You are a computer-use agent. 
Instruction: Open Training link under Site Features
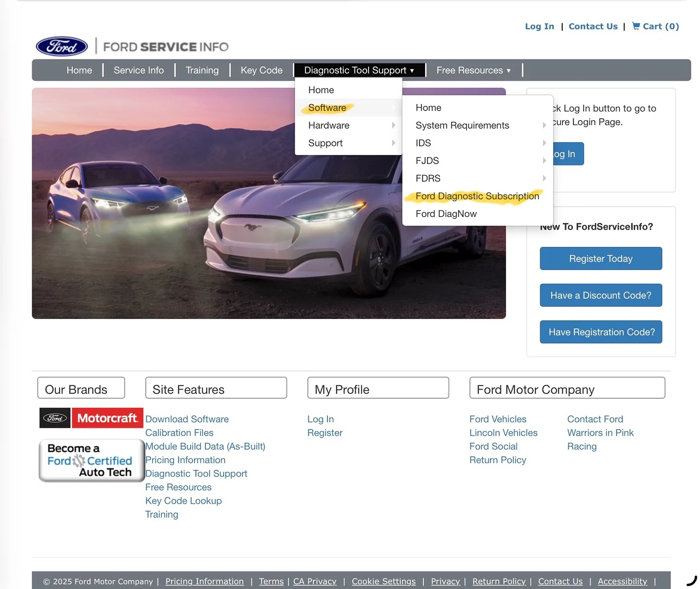162,514
